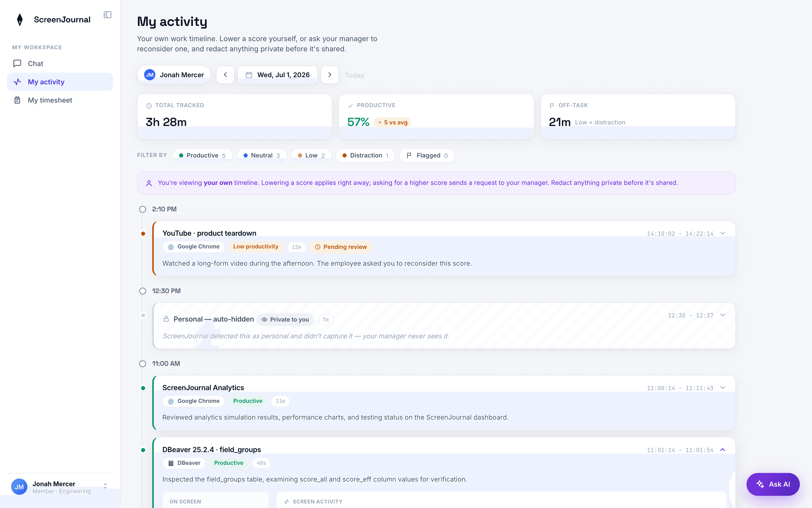Image resolution: width=812 pixels, height=508 pixels.
Task: Click the JM avatar in the user chip
Action: pyautogui.click(x=150, y=75)
